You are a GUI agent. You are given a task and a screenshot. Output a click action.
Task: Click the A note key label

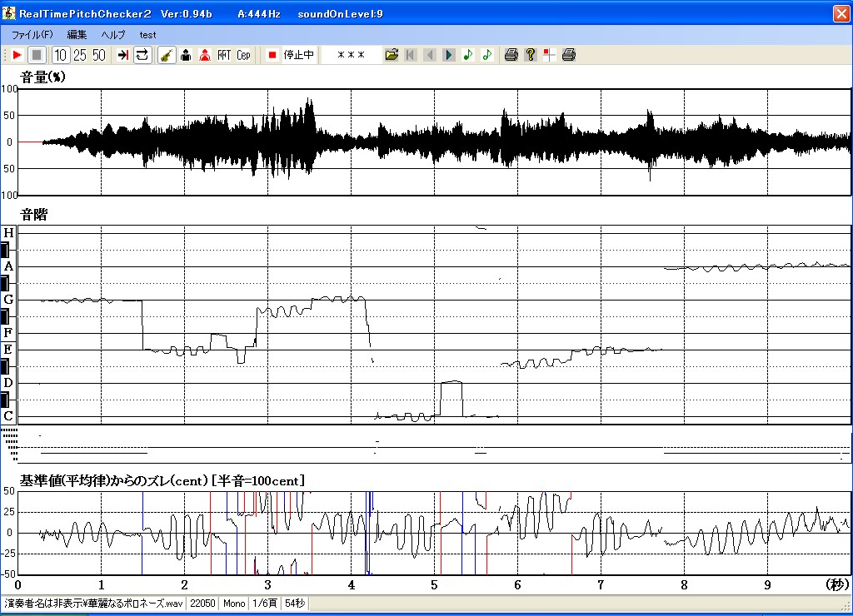pyautogui.click(x=8, y=266)
